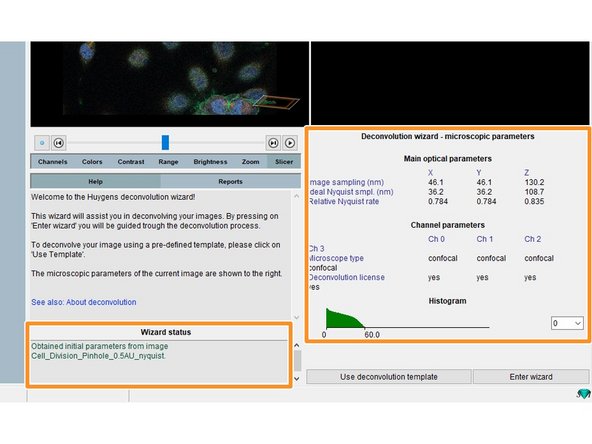Open the Colors tab
592x444 pixels.
pos(92,162)
